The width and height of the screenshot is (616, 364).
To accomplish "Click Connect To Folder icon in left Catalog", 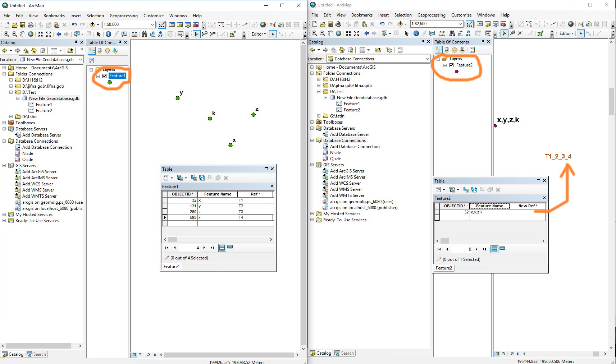I will tap(70, 51).
